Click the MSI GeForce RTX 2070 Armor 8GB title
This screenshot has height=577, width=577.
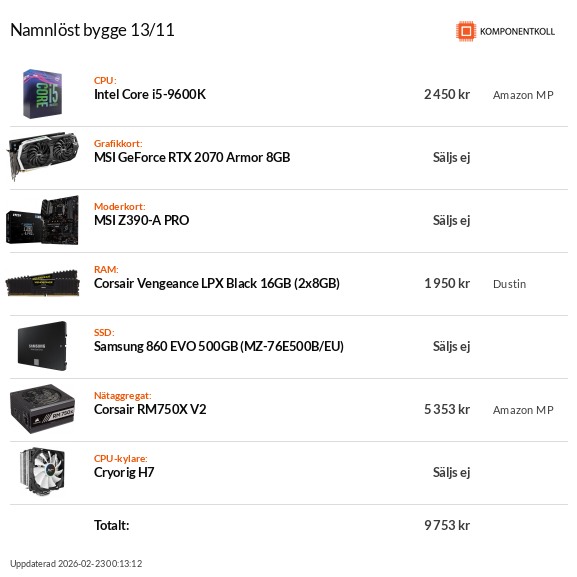click(192, 157)
